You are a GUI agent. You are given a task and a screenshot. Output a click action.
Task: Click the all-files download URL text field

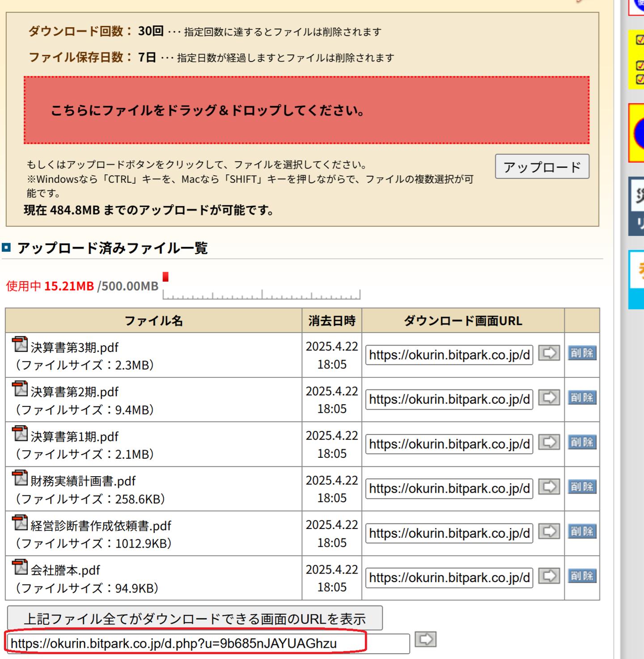(208, 644)
